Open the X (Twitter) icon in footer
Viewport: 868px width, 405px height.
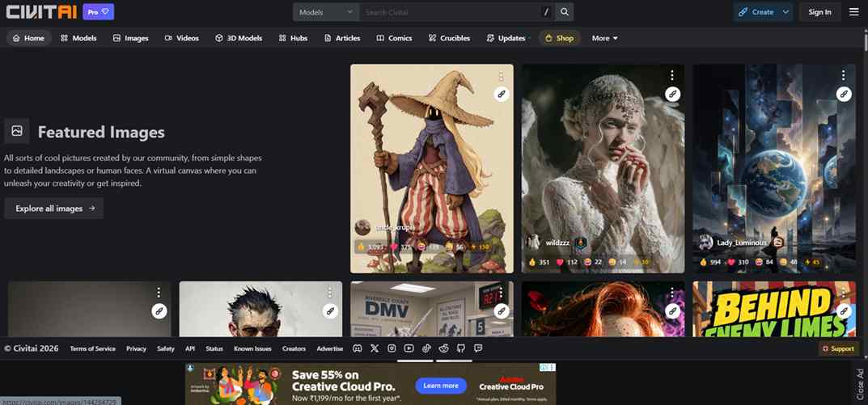tap(375, 348)
